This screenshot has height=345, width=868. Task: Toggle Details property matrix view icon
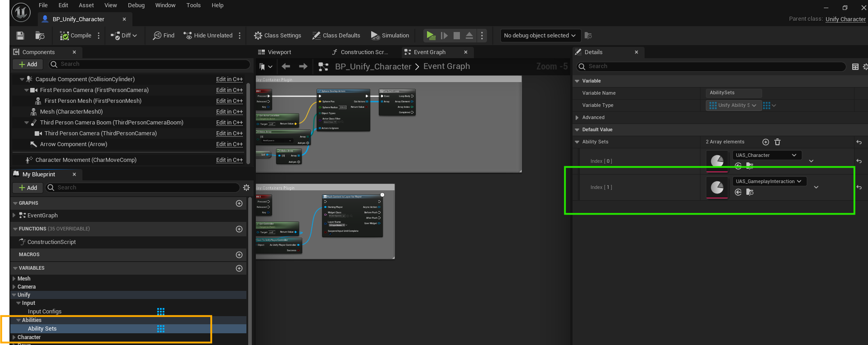pyautogui.click(x=855, y=67)
